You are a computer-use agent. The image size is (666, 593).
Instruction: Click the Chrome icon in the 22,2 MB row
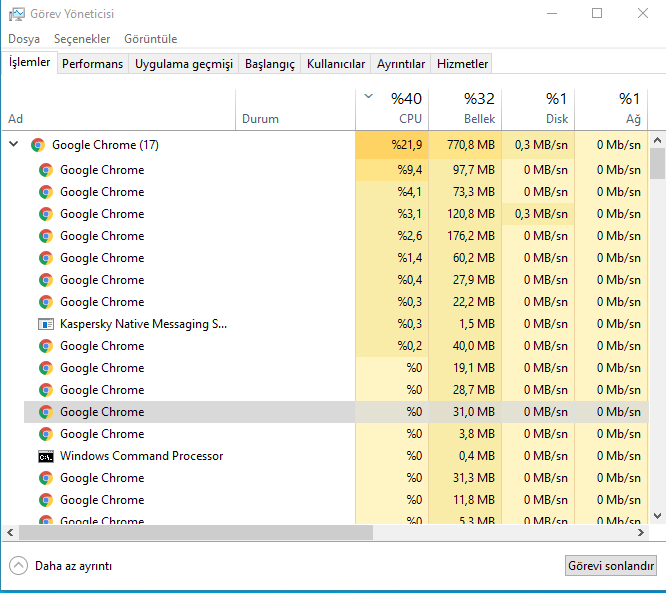tap(46, 302)
